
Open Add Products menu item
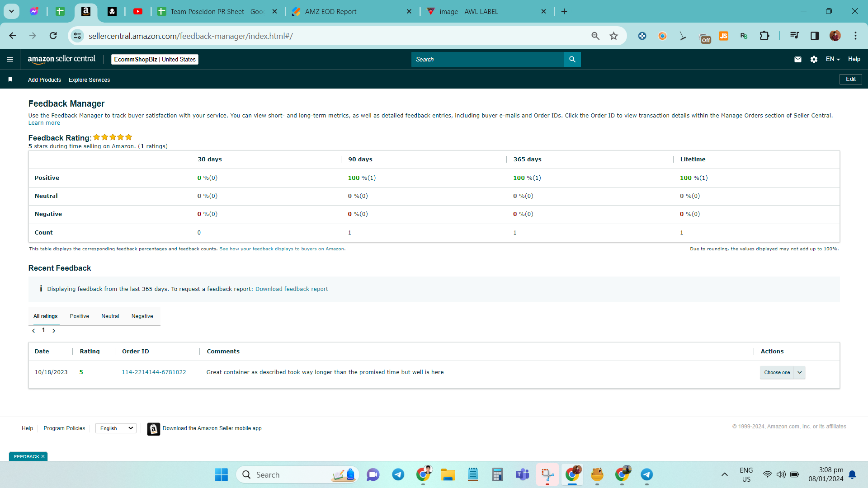(44, 80)
